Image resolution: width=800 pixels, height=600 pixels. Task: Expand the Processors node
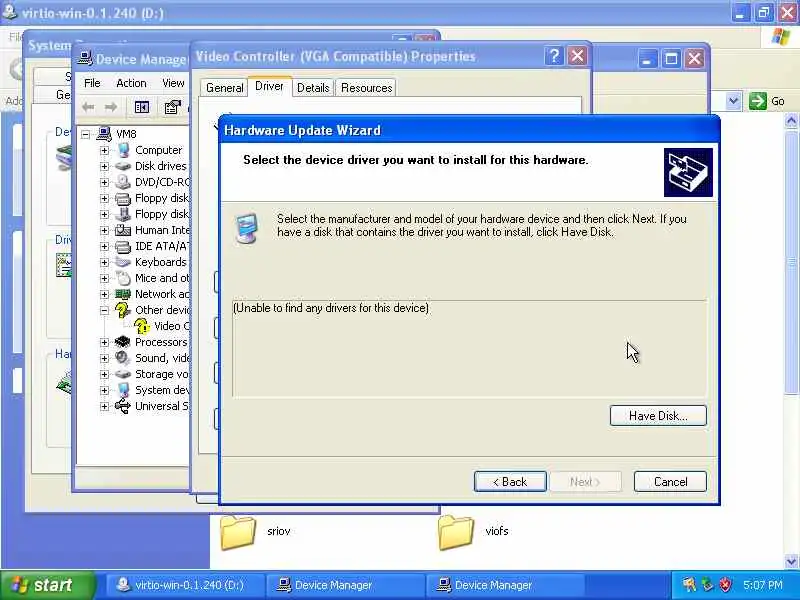tap(104, 342)
